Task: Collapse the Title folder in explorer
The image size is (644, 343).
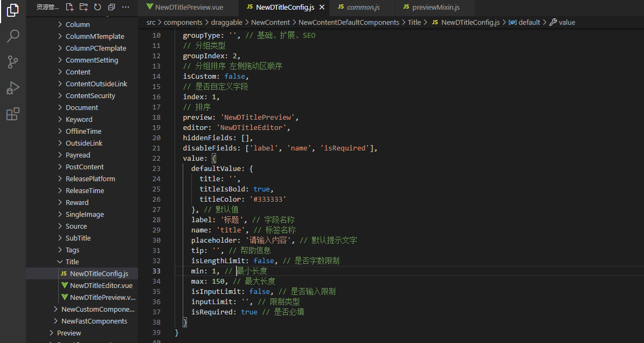Action: pos(72,262)
